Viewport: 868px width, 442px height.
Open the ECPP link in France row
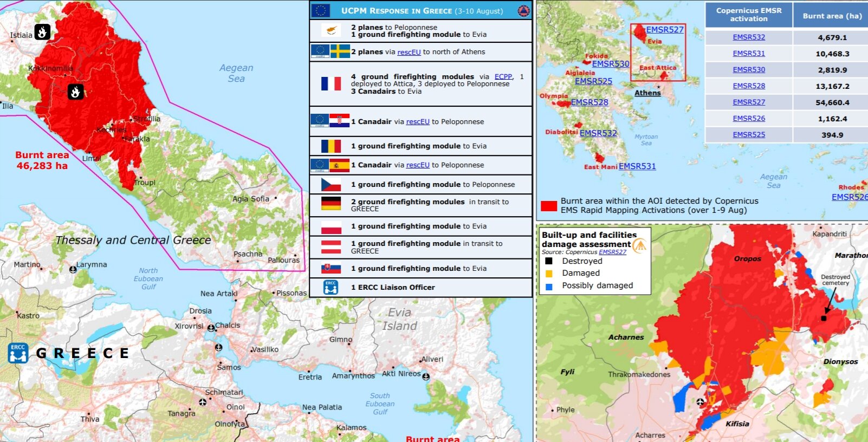503,77
